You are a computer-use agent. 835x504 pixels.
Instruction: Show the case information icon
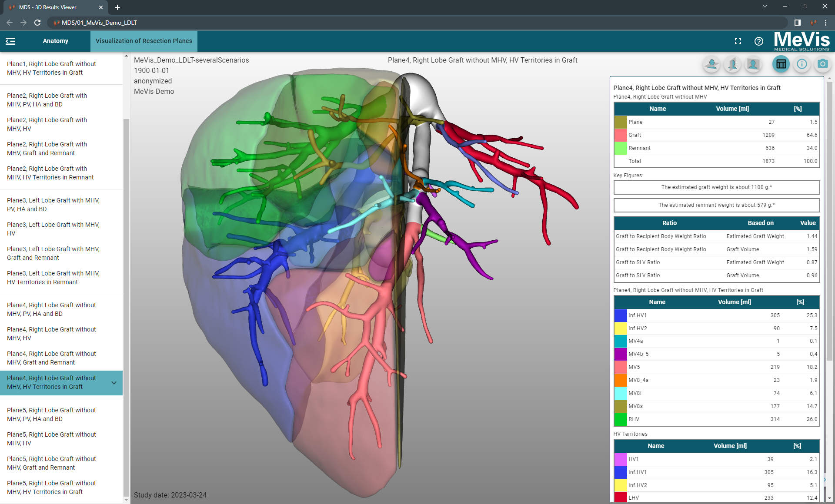click(802, 64)
